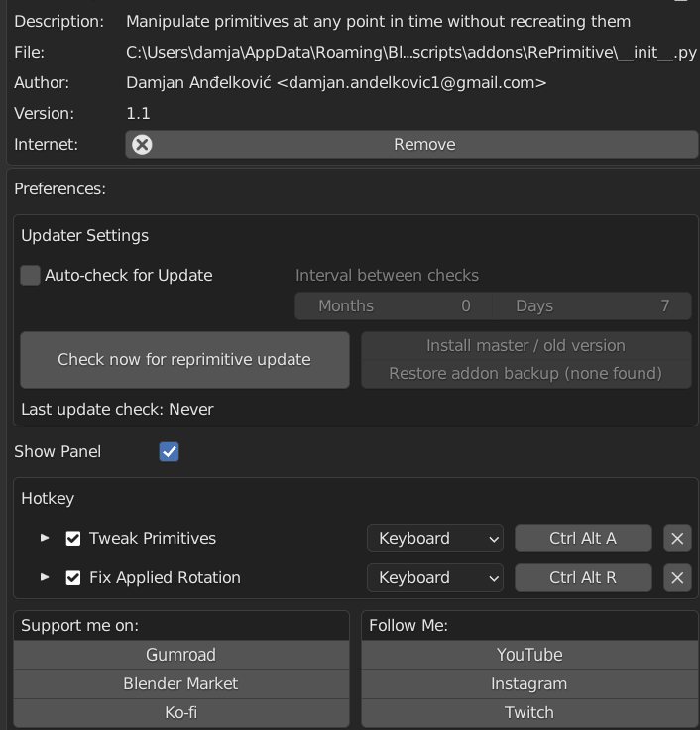Click the Months interval field
Image resolution: width=700 pixels, height=730 pixels.
(394, 305)
